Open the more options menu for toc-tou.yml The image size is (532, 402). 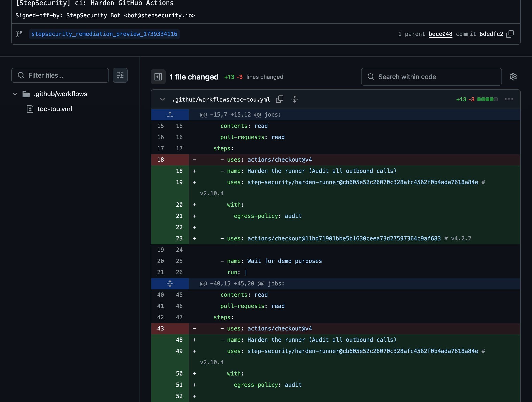coord(509,99)
